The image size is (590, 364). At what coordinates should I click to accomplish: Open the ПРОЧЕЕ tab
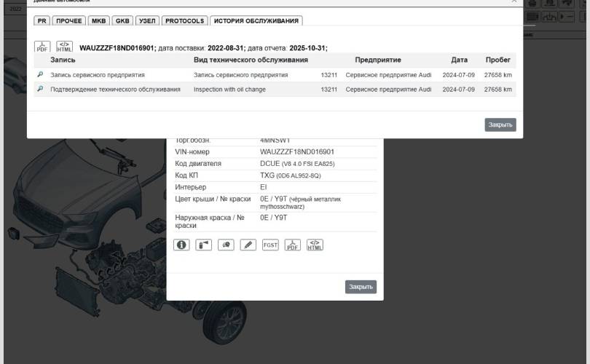pyautogui.click(x=69, y=21)
